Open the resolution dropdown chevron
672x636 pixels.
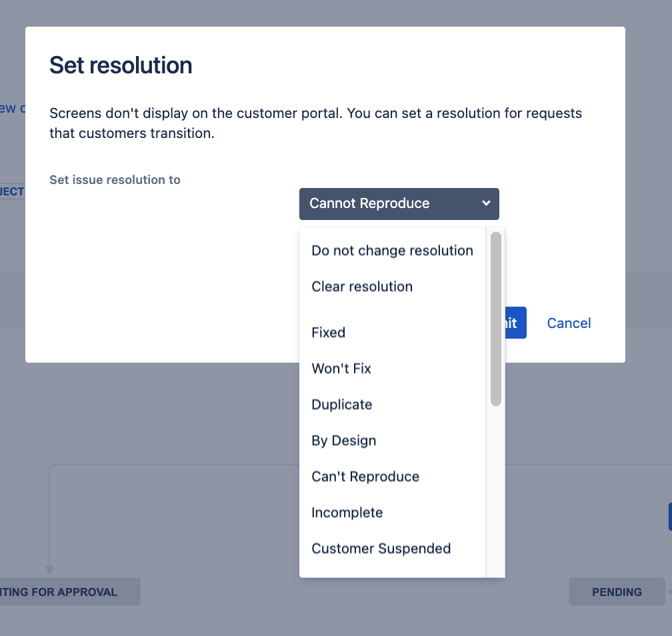486,203
